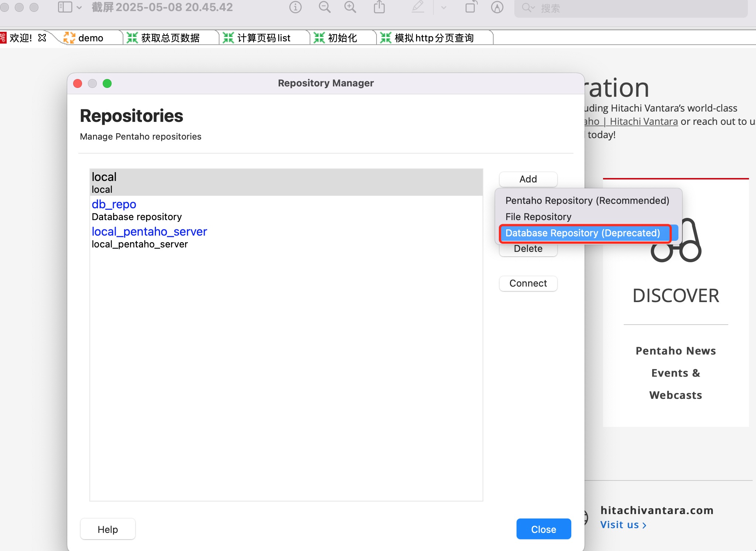Image resolution: width=756 pixels, height=551 pixels.
Task: Close the 欢迎! tab with its X icon
Action: pyautogui.click(x=42, y=38)
